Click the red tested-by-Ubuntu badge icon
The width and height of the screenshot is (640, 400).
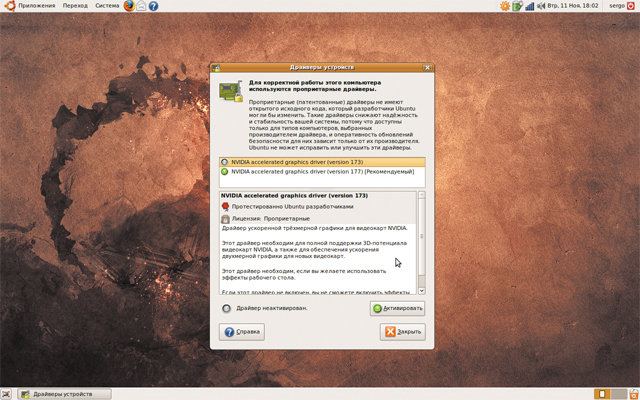tap(225, 207)
